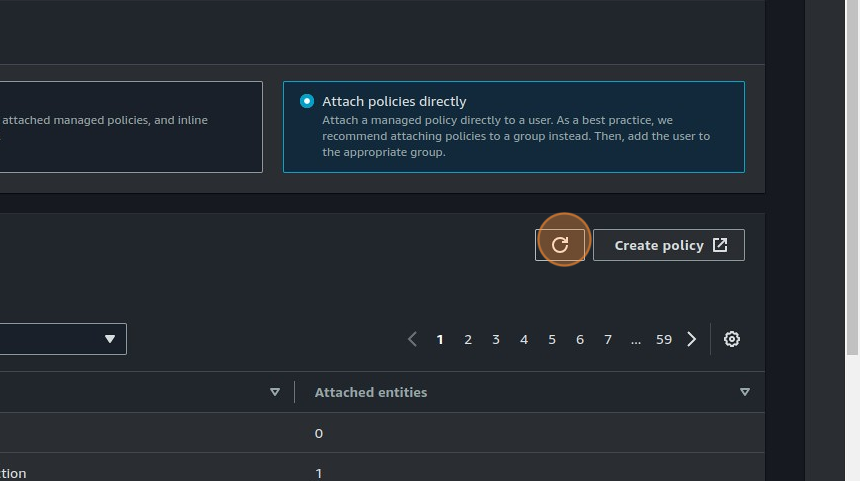Click the Attached entities column header
Screen dimensions: 860x481
(371, 392)
